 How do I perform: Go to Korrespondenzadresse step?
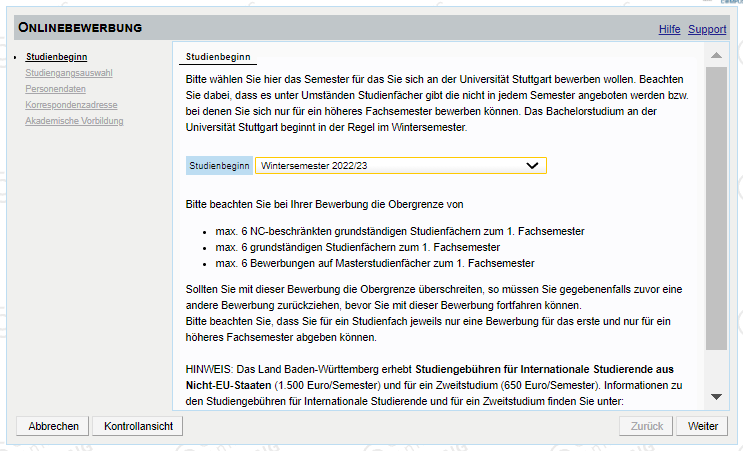click(71, 105)
